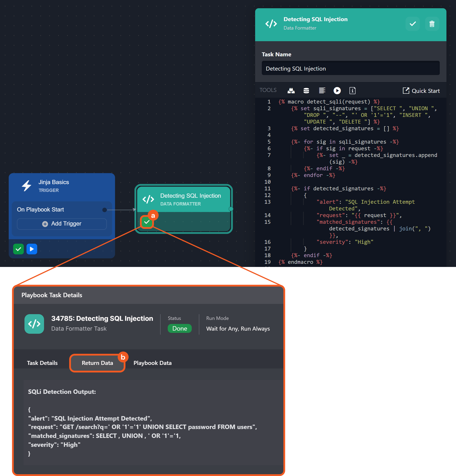
Task: Click the On Playbook Start output connector
Action: click(105, 210)
